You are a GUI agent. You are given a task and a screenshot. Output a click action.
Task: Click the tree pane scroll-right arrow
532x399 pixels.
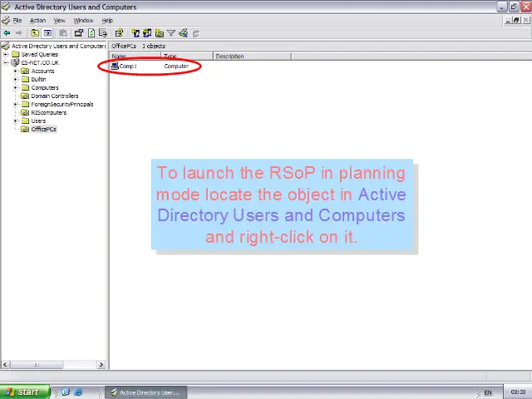pyautogui.click(x=101, y=365)
